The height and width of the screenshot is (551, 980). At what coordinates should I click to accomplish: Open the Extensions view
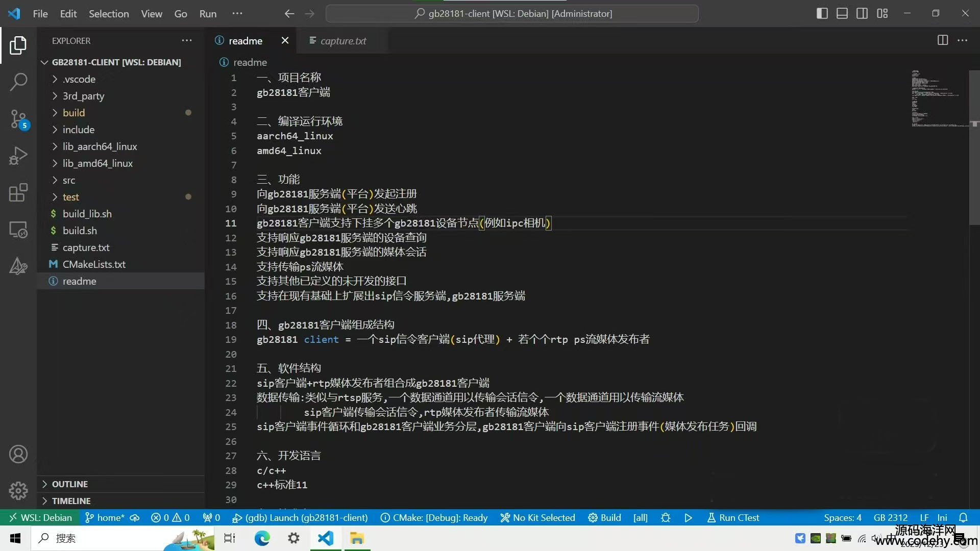point(18,193)
